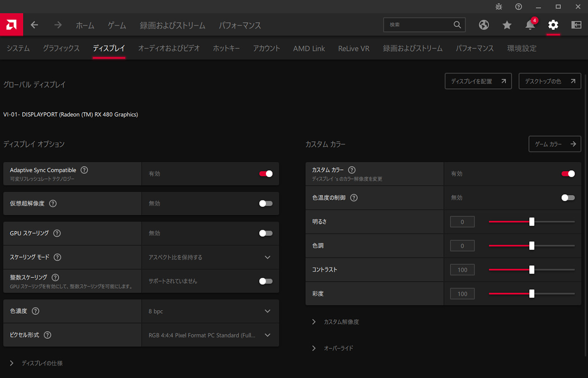Click the sidebar panel toggle icon

pyautogui.click(x=576, y=25)
